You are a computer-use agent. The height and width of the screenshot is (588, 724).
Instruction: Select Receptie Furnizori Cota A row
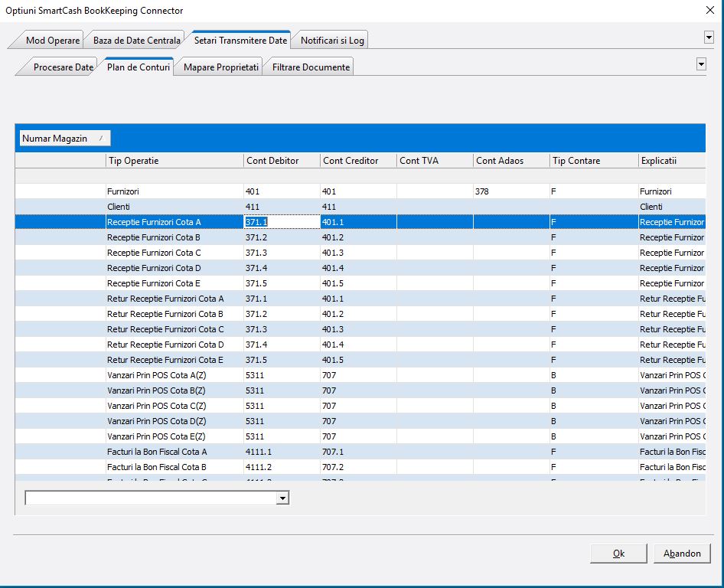coord(360,222)
